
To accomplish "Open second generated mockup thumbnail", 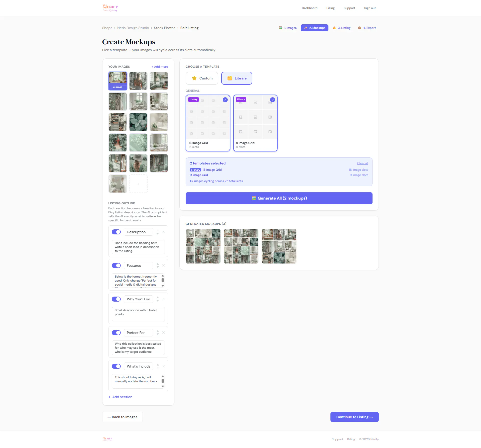I will (x=241, y=246).
